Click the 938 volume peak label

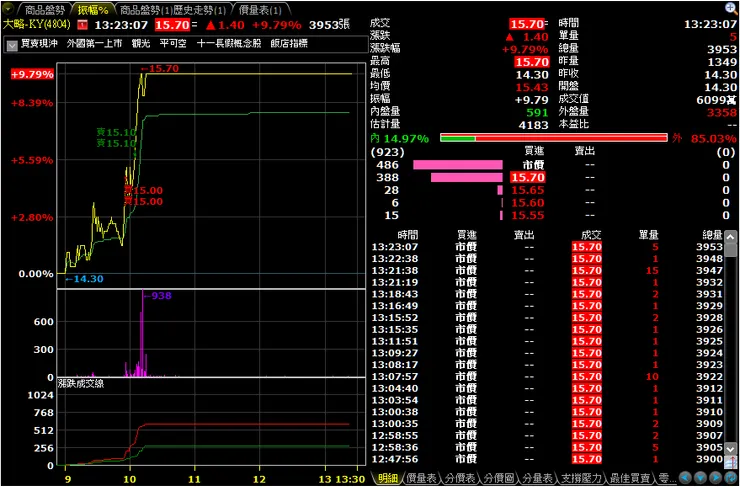tap(158, 296)
